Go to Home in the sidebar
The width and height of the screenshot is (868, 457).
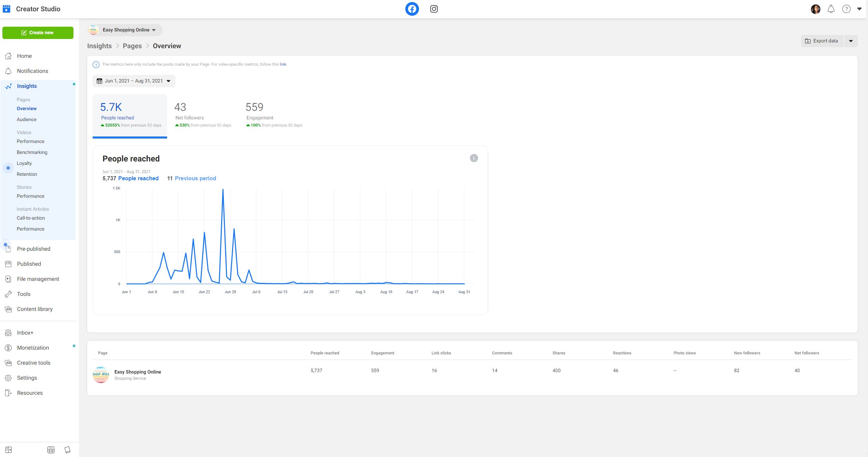click(x=24, y=56)
